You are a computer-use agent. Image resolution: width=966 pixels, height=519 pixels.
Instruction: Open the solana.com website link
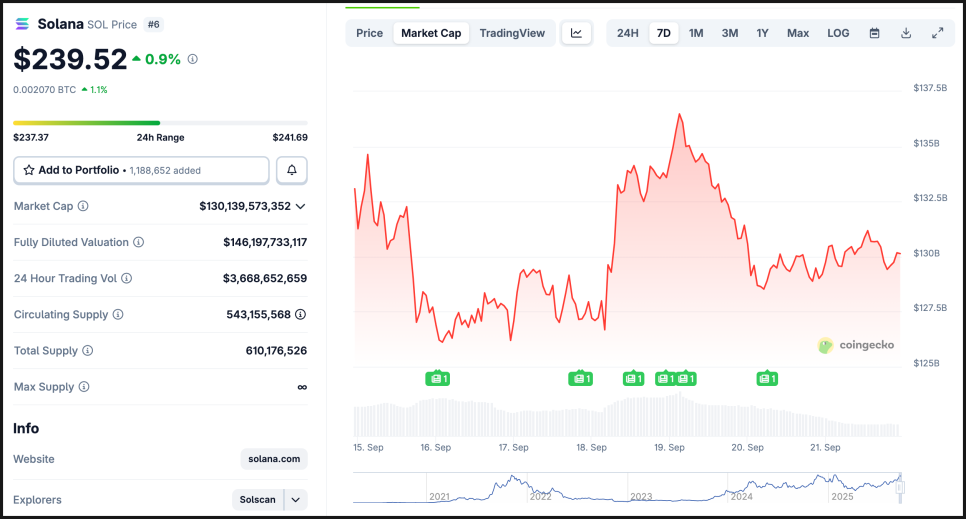pos(274,459)
